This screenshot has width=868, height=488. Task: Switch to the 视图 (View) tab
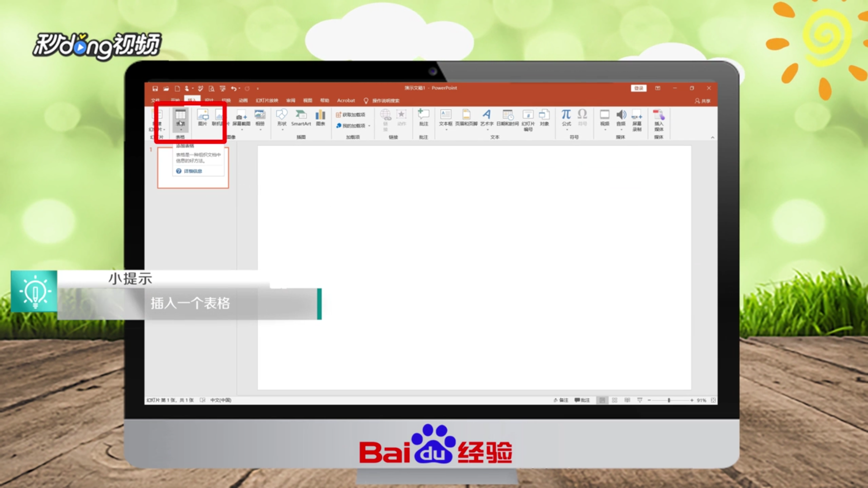coord(308,100)
